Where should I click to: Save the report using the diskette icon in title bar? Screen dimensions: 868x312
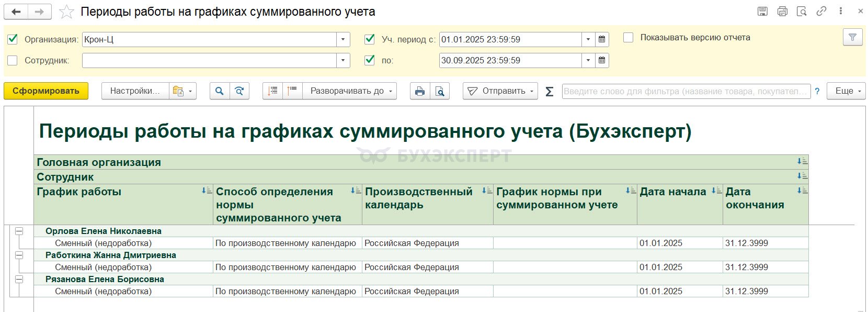[x=762, y=11]
